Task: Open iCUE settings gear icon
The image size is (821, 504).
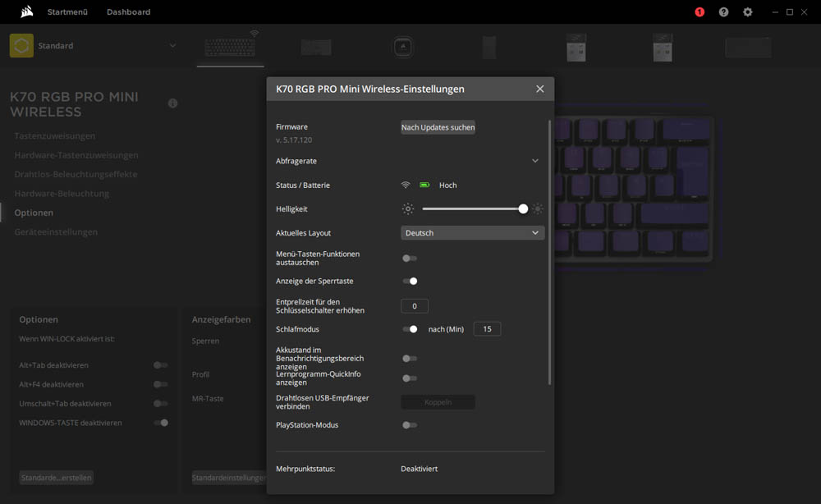Action: (x=748, y=12)
